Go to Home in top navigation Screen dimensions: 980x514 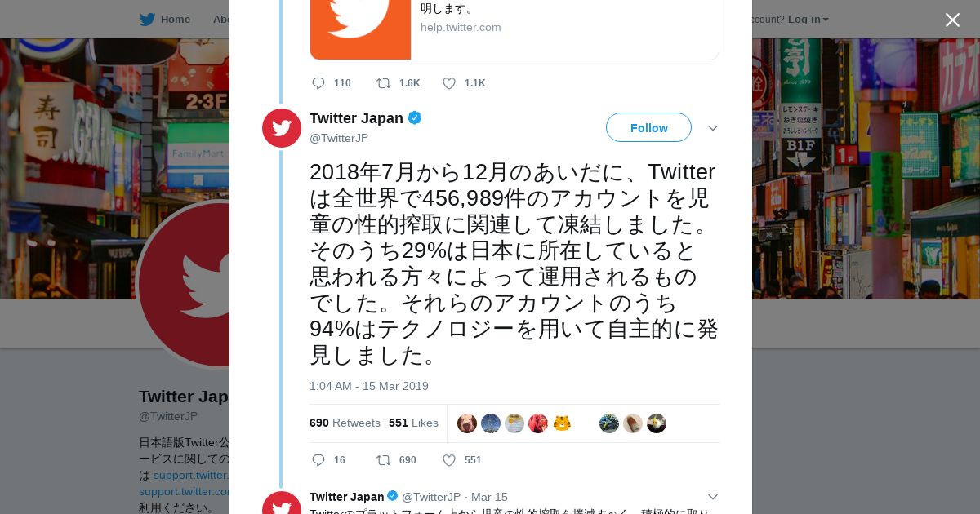pos(175,20)
